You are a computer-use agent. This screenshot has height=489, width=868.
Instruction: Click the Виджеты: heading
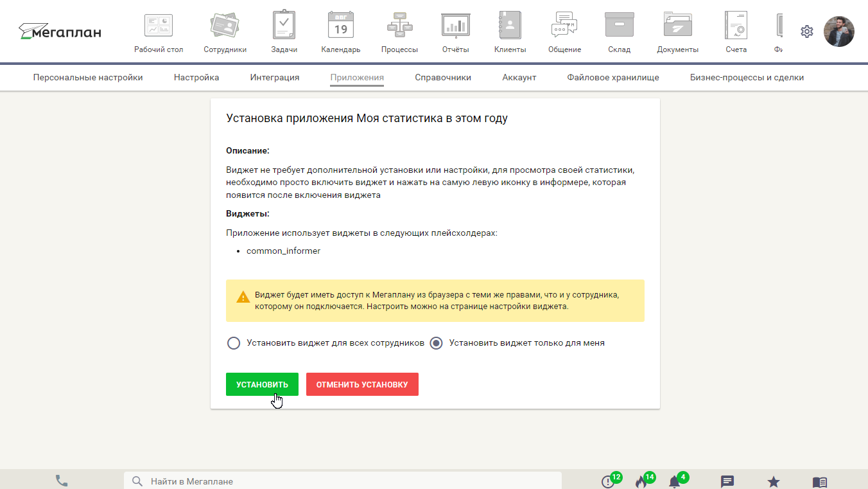248,213
